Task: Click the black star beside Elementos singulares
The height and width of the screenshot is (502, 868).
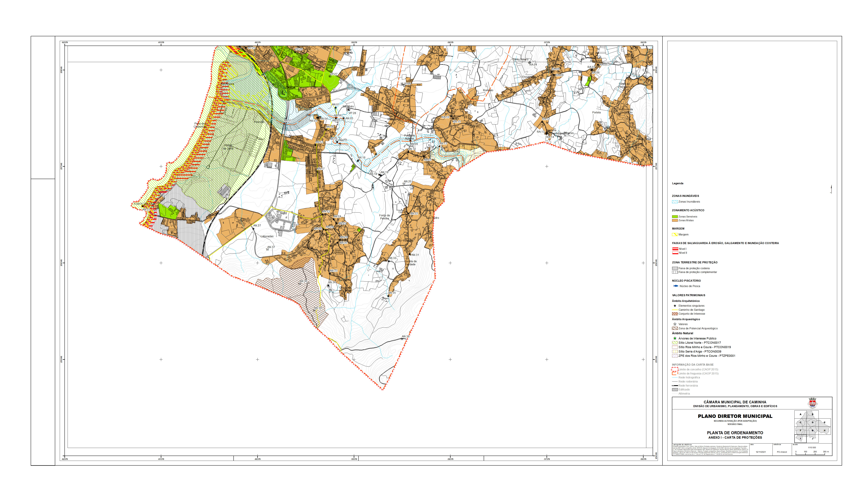Action: [x=675, y=306]
